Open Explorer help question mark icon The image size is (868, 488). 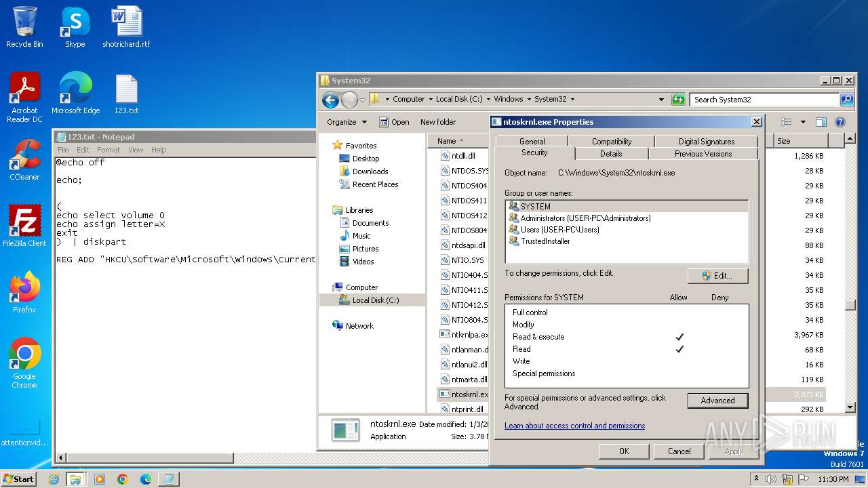[840, 122]
